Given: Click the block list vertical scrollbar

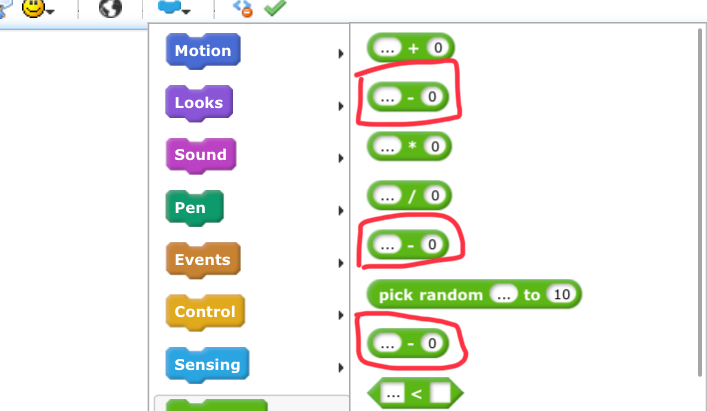Looking at the screenshot, I should click(x=700, y=203).
